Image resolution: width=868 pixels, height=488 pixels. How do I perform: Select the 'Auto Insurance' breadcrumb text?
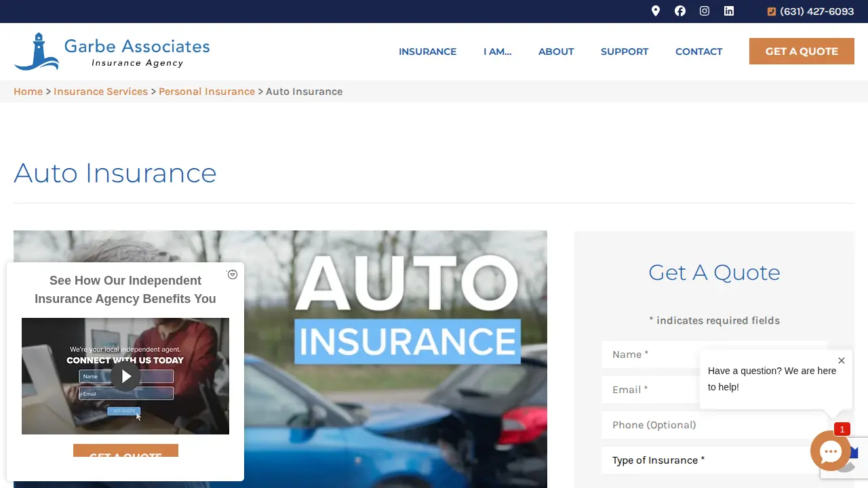304,91
